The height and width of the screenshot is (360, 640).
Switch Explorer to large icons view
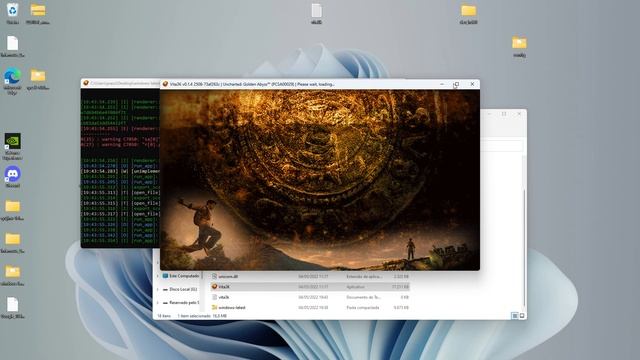tap(522, 316)
